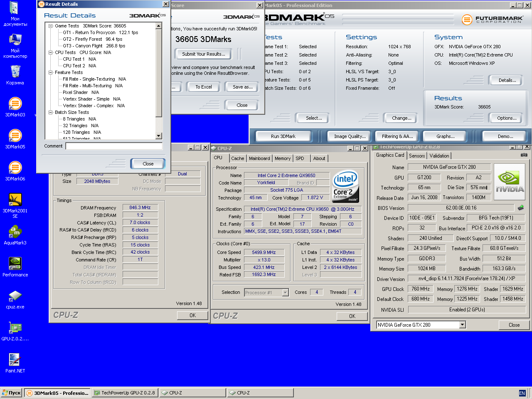Viewport: 532px width, 399px height.
Task: Click the 846.3 MHz DRAM Frequency value
Action: (x=140, y=207)
